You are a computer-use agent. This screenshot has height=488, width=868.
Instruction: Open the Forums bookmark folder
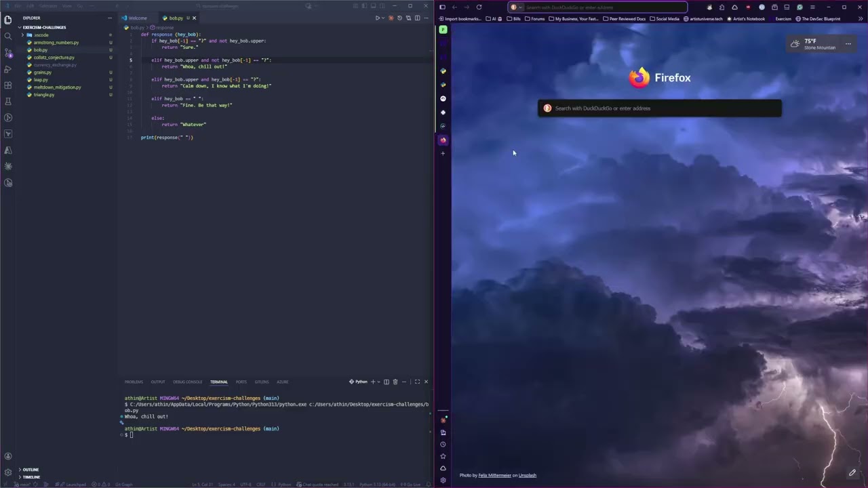pyautogui.click(x=534, y=19)
